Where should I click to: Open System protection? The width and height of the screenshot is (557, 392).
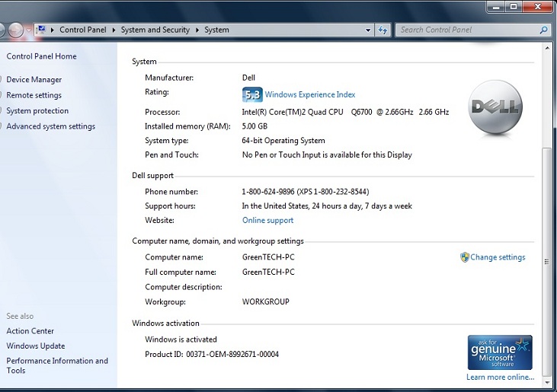click(37, 110)
